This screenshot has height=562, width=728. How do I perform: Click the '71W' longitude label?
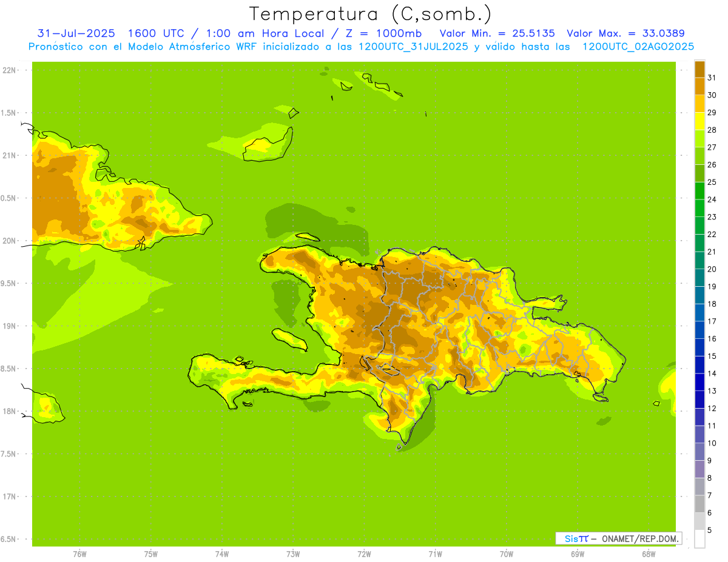point(435,554)
